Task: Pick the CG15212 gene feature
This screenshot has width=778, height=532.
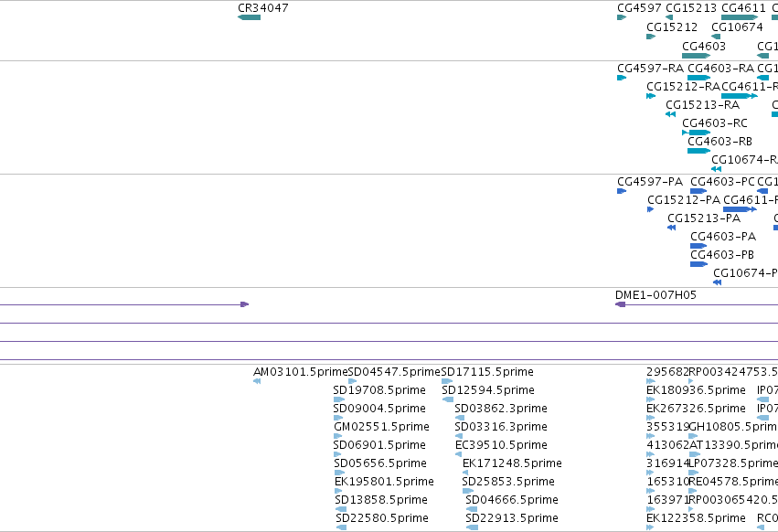Action: click(651, 37)
